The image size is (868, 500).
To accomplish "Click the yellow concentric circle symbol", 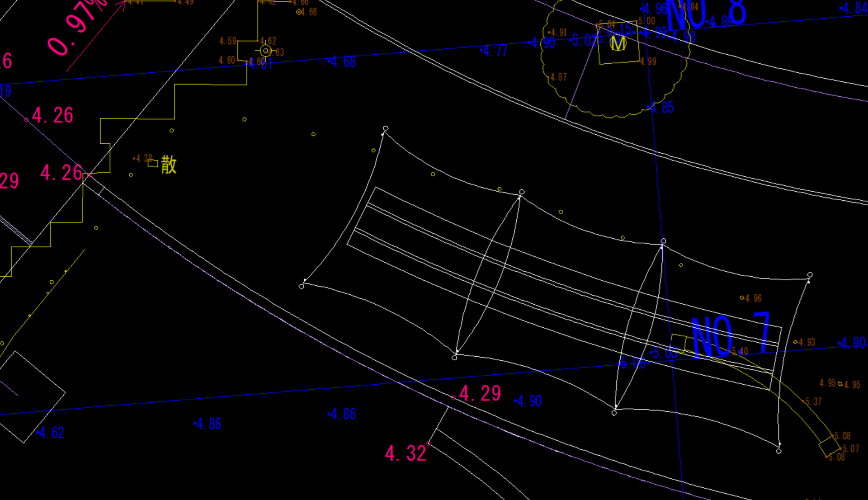I will click(x=266, y=51).
